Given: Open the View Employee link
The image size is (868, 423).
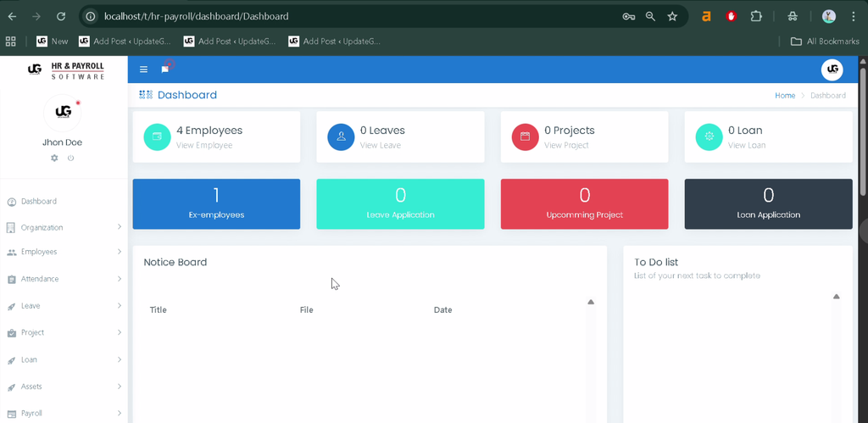Looking at the screenshot, I should (204, 146).
